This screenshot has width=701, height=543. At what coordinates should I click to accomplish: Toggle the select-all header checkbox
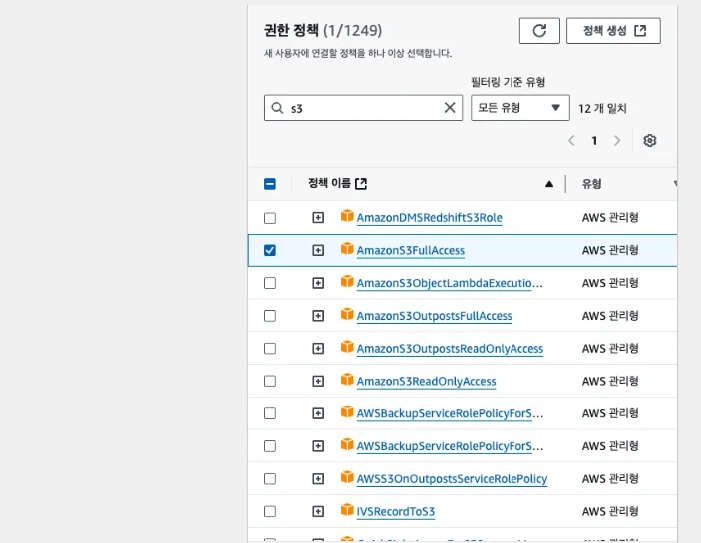(270, 184)
